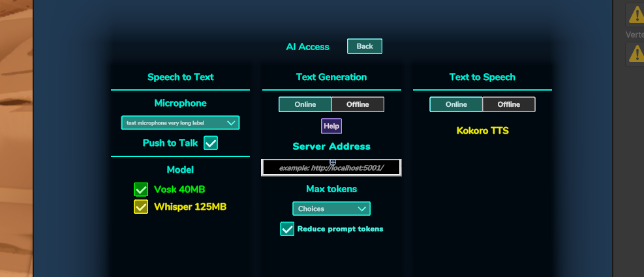
Task: Select Offline under Text to Speech
Action: [x=509, y=104]
